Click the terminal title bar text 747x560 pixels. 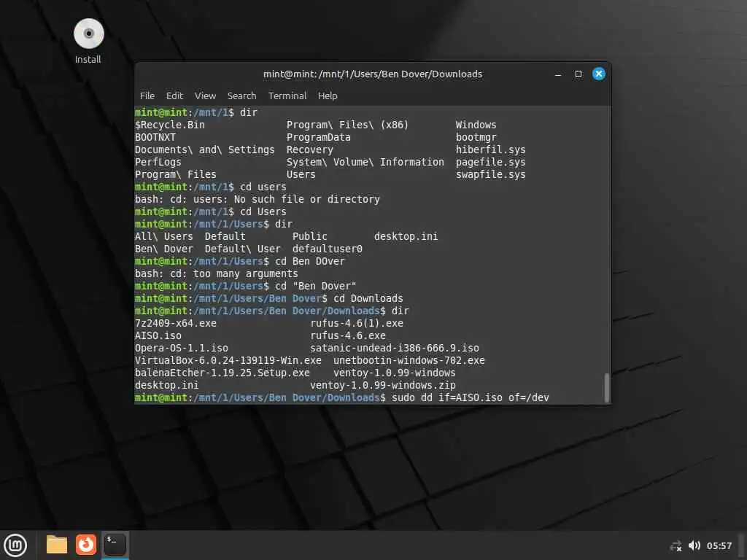click(x=373, y=74)
